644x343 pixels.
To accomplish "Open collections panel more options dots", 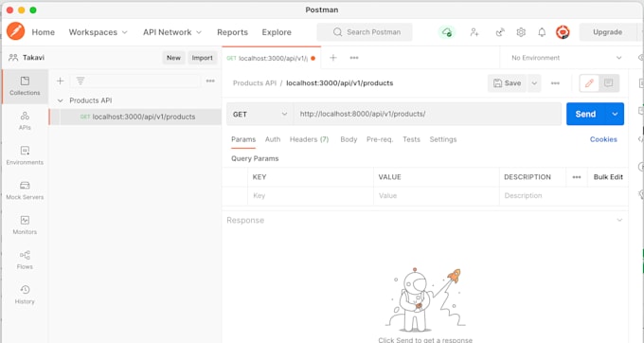I will [210, 81].
